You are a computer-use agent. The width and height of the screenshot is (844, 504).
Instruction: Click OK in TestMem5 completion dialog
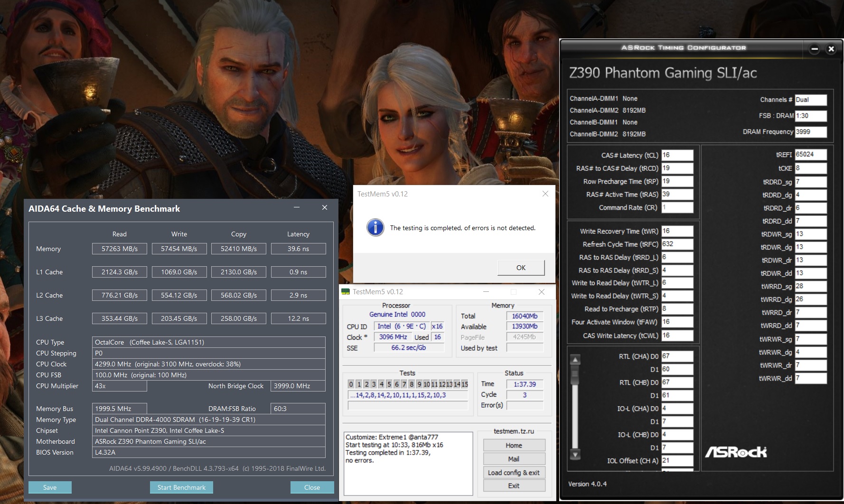coord(521,268)
